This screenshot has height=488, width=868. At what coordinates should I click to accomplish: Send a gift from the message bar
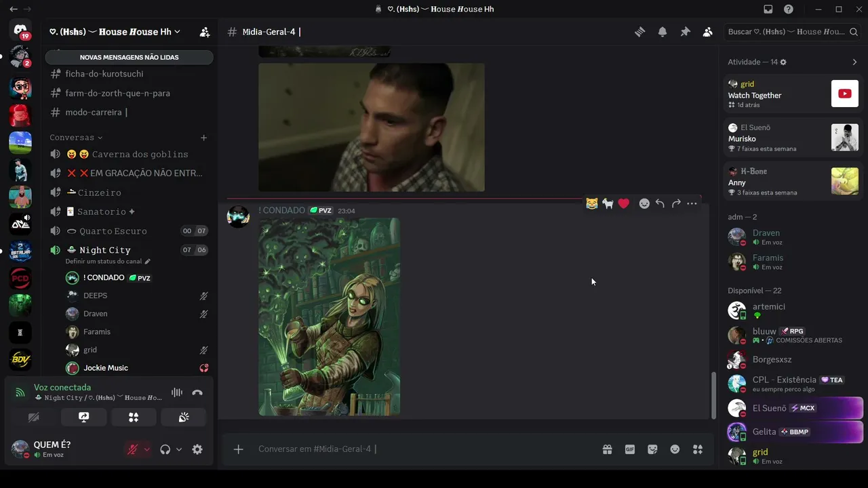point(607,449)
